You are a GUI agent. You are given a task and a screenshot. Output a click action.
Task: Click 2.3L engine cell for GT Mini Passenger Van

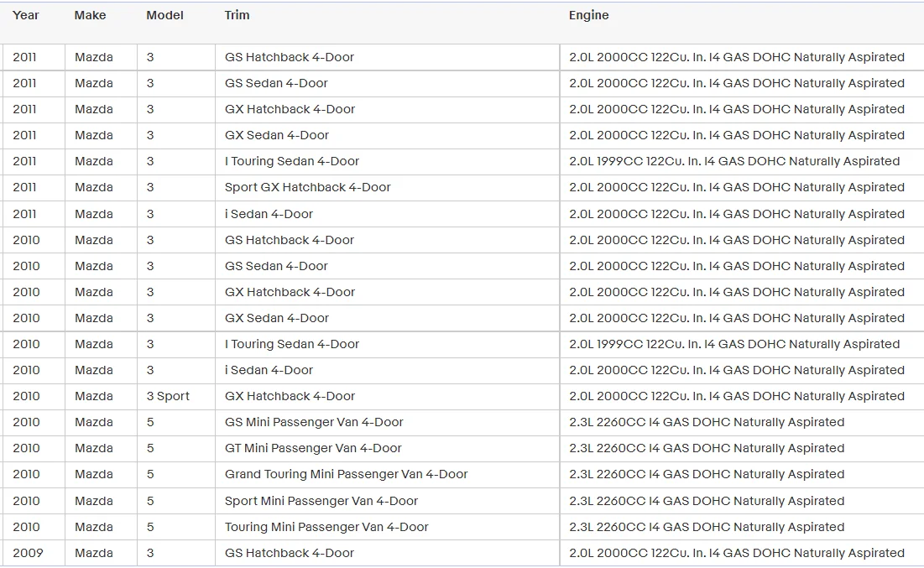pos(742,448)
